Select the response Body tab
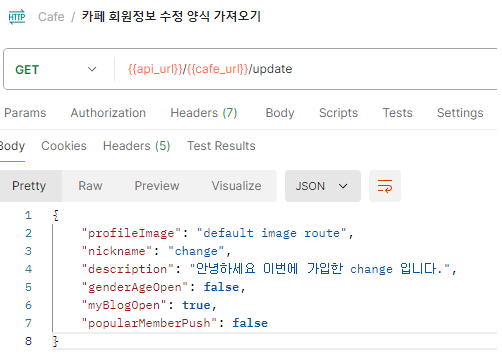 coord(12,146)
